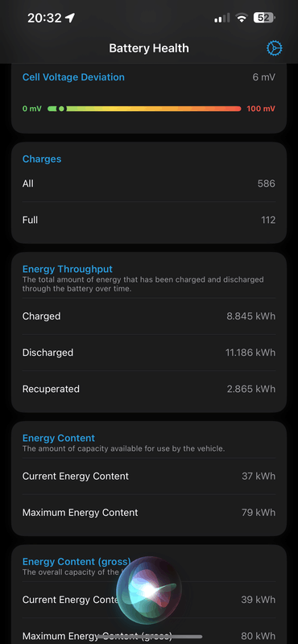Tap the Energy Content (gross) heading
The image size is (298, 644).
pos(77,561)
